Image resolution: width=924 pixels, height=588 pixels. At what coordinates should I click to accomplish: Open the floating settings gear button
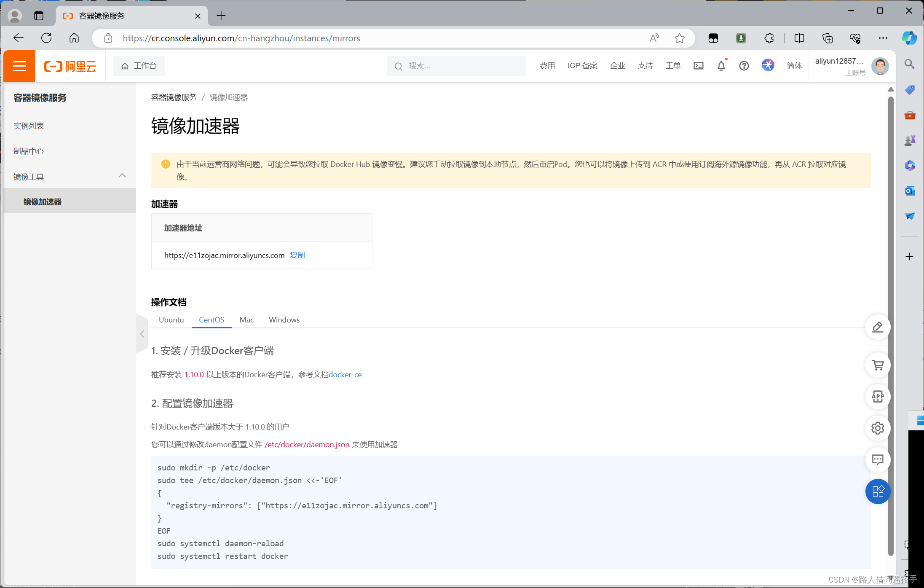[878, 428]
